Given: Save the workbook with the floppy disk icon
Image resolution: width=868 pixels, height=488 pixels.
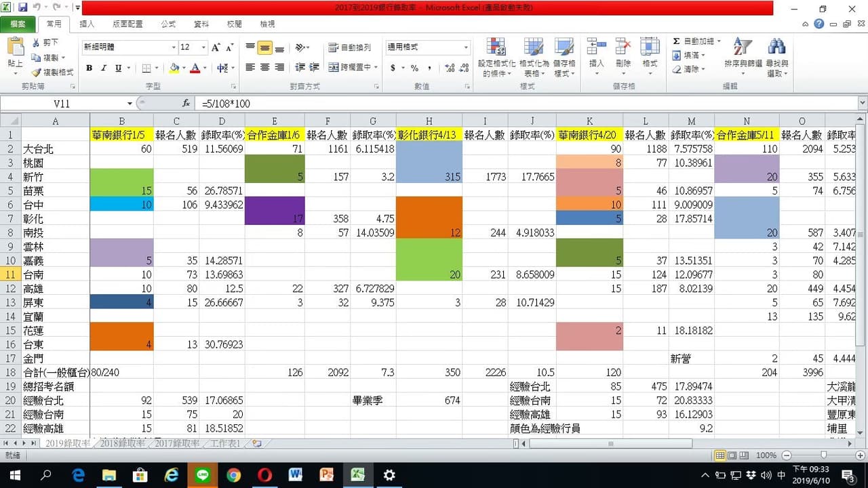Looking at the screenshot, I should [x=22, y=7].
